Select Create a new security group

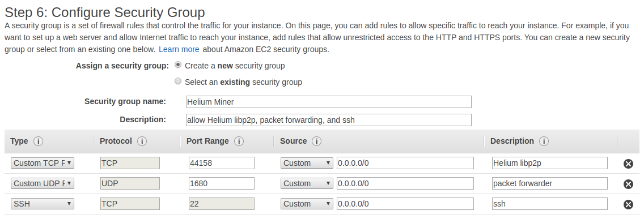click(x=178, y=65)
